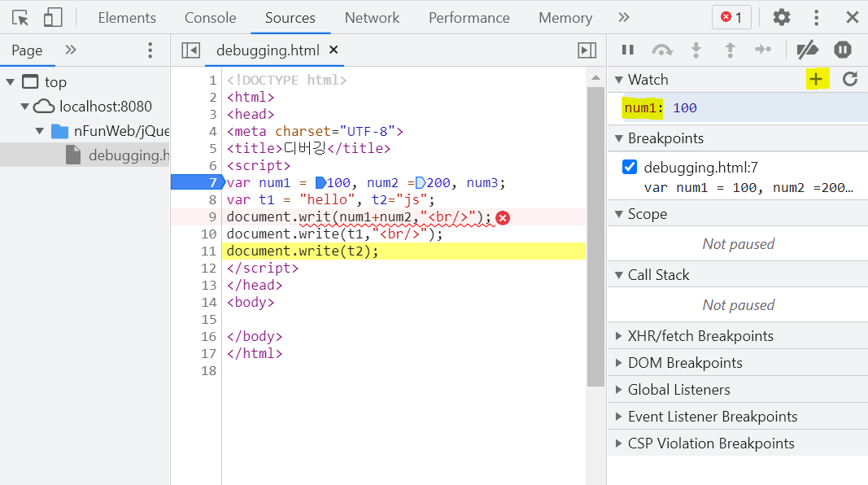Switch to the Console tab
Viewport: 868px width, 485px height.
211,18
